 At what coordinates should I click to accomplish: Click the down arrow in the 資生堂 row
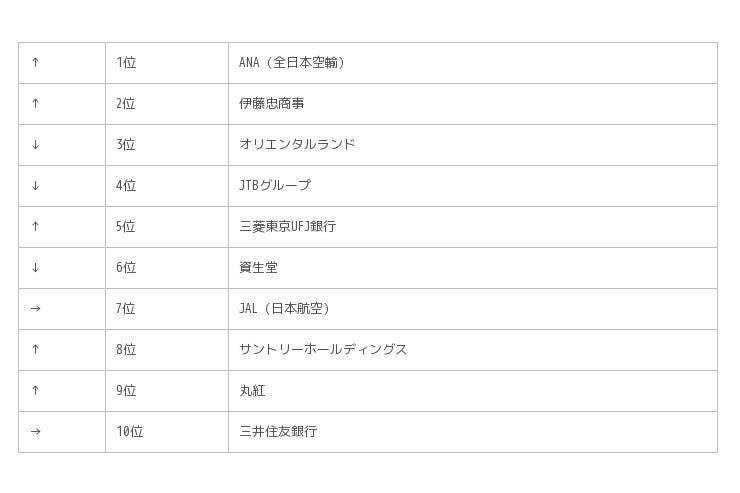(x=36, y=268)
